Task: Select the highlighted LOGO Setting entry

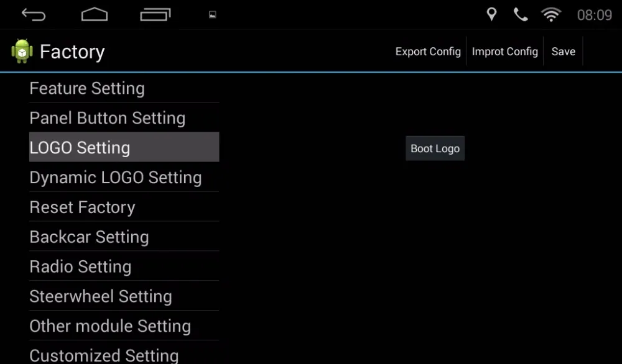Action: pos(124,147)
